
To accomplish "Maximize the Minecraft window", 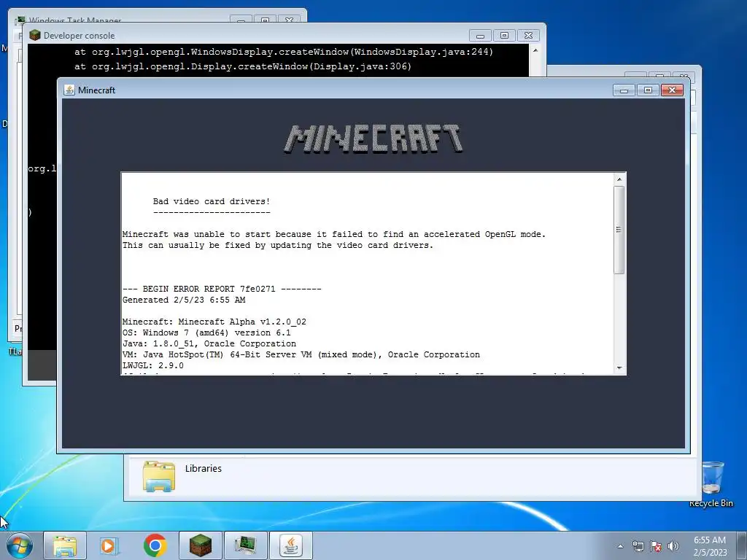I will pos(648,90).
